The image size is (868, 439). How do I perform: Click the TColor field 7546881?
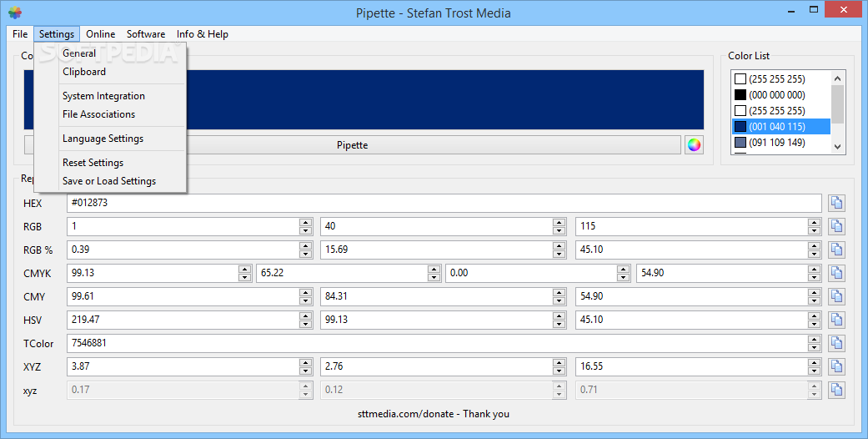tap(437, 343)
